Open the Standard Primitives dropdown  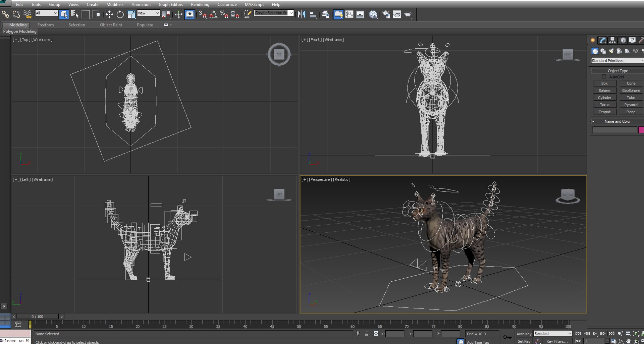(x=617, y=61)
